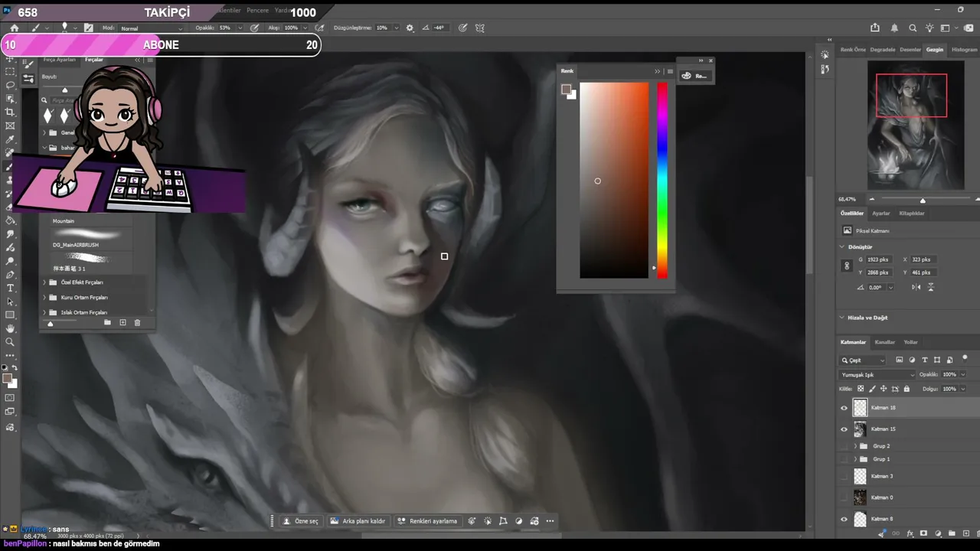
Task: Expand the Grup 2 layer group
Action: (x=855, y=446)
